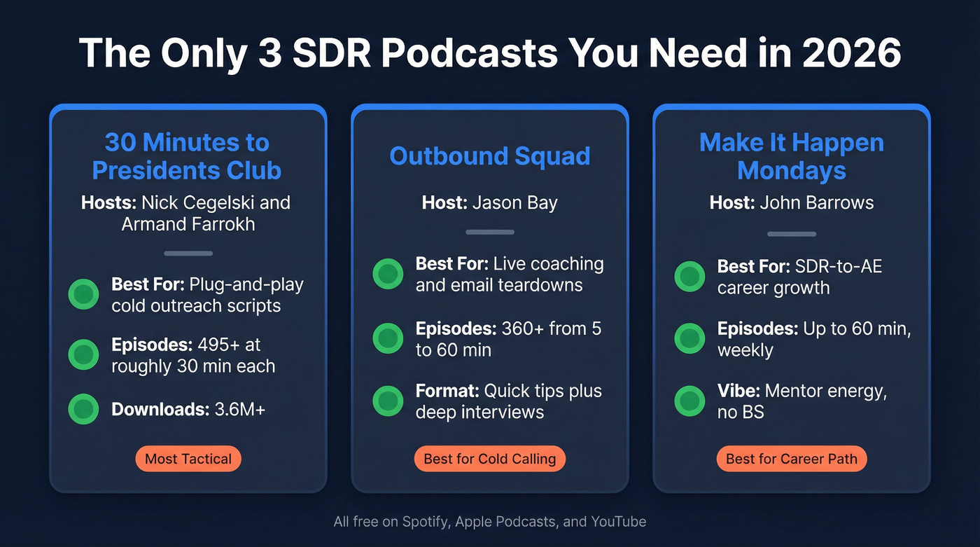The image size is (980, 547).
Task: Select the green bullet beside "Downloads: 3.6M+"
Action: pos(83,409)
